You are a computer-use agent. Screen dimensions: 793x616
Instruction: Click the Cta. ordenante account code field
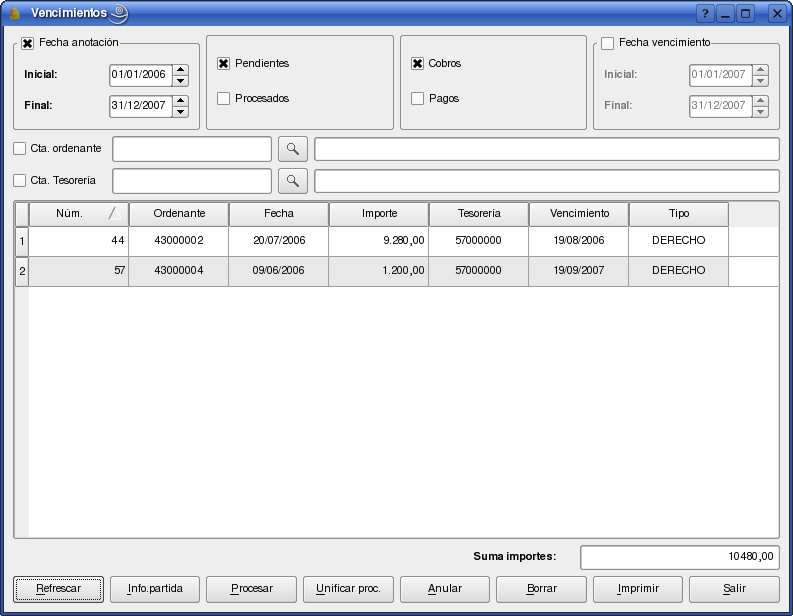pyautogui.click(x=192, y=149)
